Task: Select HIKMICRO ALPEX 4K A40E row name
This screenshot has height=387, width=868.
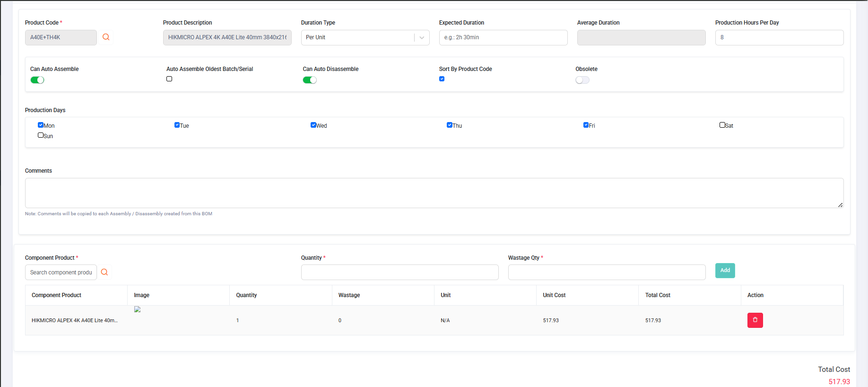Action: click(75, 320)
